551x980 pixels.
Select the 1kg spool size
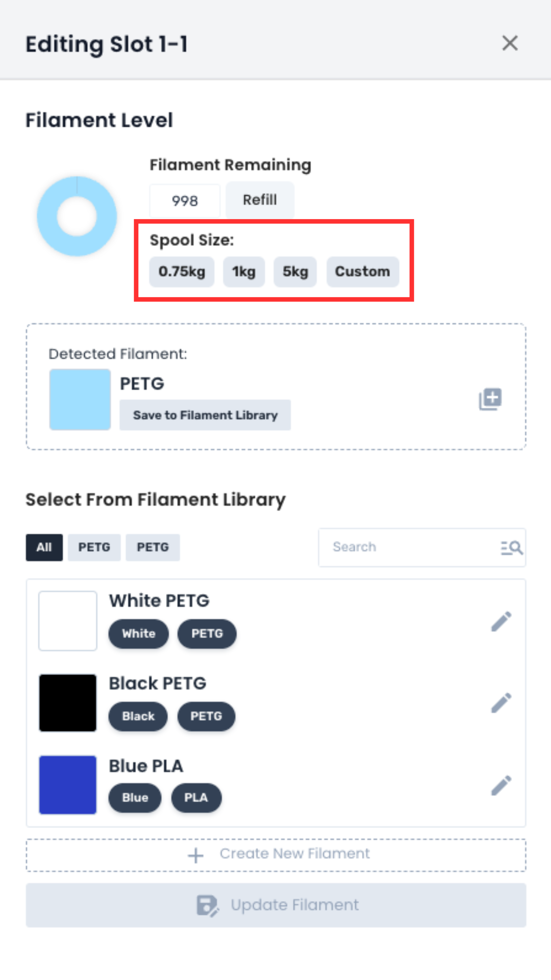[x=244, y=272]
